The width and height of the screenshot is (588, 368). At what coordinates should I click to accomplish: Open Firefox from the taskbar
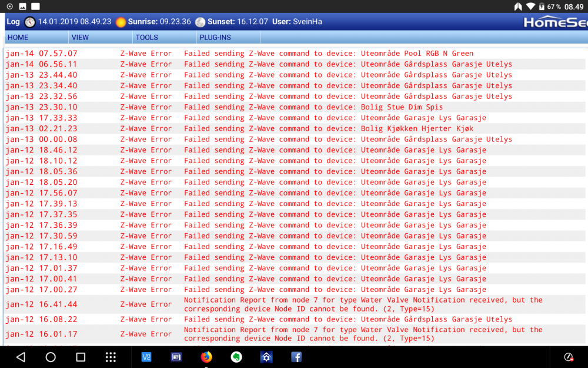206,356
